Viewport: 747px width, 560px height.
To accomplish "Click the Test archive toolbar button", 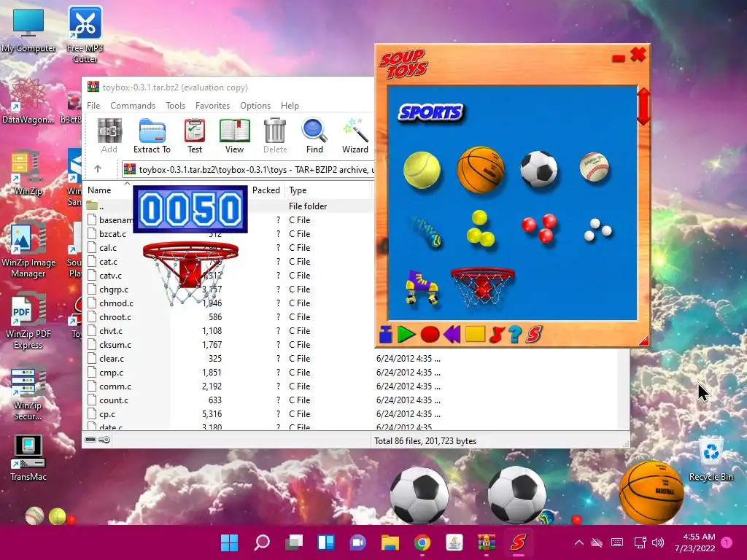I will 195,136.
